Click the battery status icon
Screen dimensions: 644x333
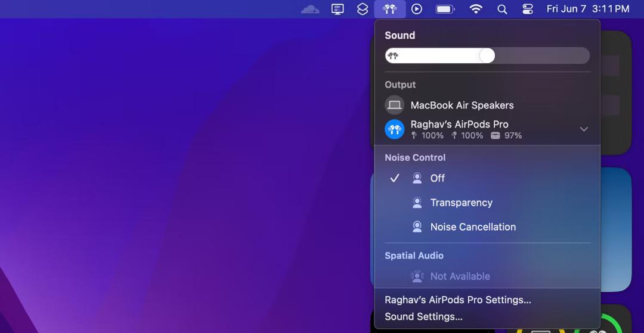point(445,9)
